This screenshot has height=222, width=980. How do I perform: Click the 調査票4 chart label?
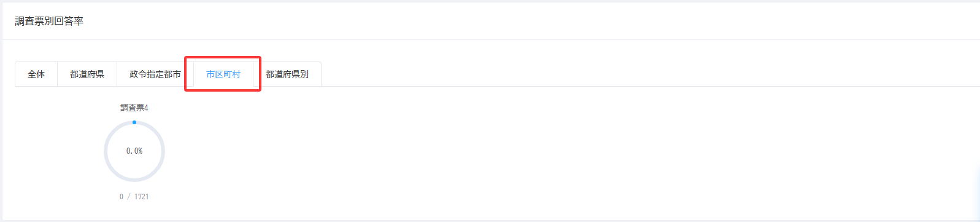134,108
